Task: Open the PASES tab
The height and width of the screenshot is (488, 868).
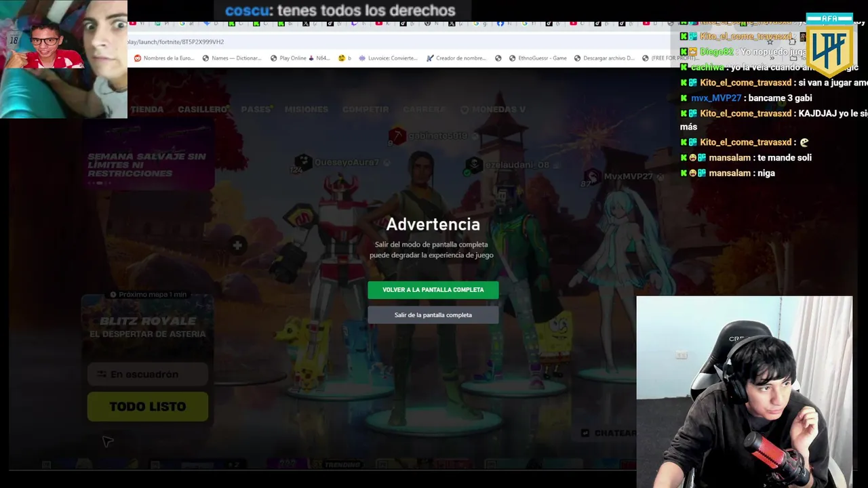Action: (x=256, y=109)
